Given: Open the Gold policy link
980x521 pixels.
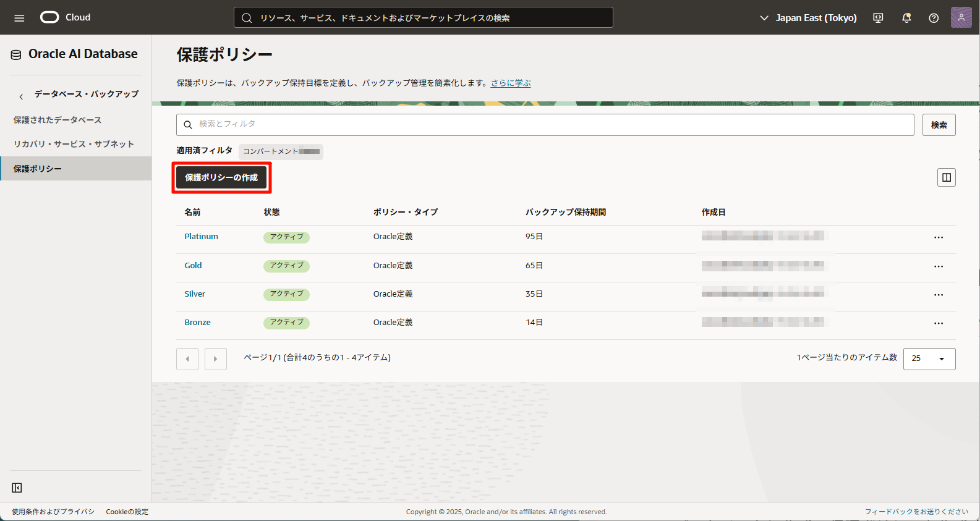Looking at the screenshot, I should tap(193, 266).
